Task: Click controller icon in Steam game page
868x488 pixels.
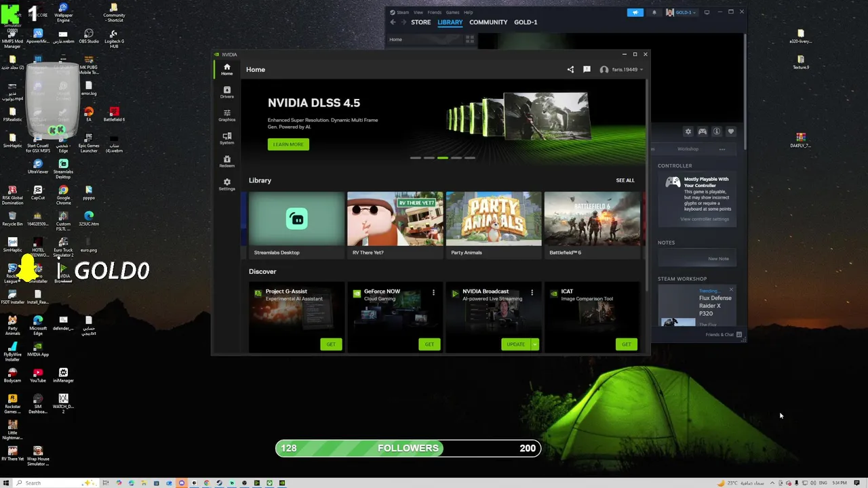Action: click(703, 131)
